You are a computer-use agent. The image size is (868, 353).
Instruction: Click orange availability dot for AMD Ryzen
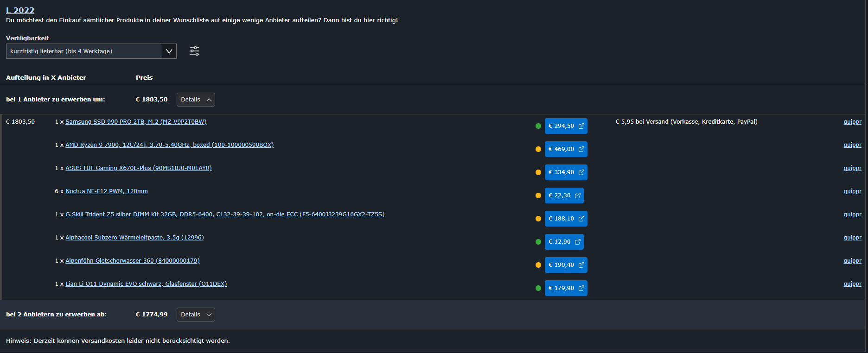pos(538,149)
